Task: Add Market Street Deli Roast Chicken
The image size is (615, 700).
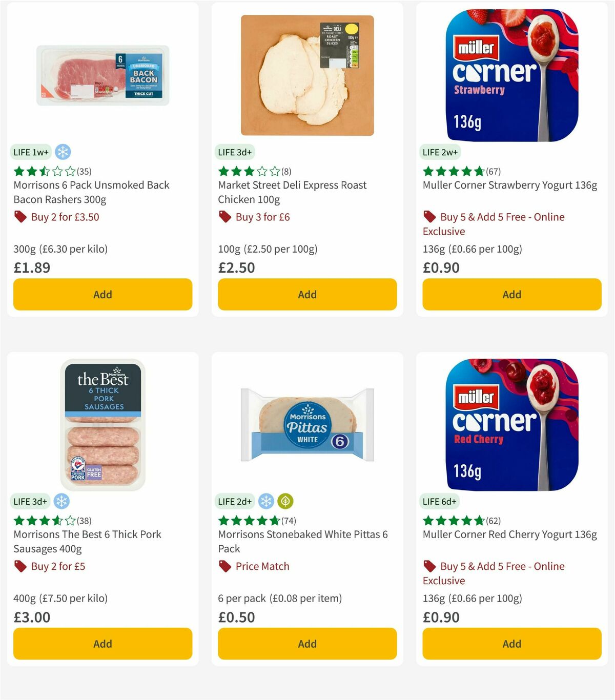Action: click(307, 294)
